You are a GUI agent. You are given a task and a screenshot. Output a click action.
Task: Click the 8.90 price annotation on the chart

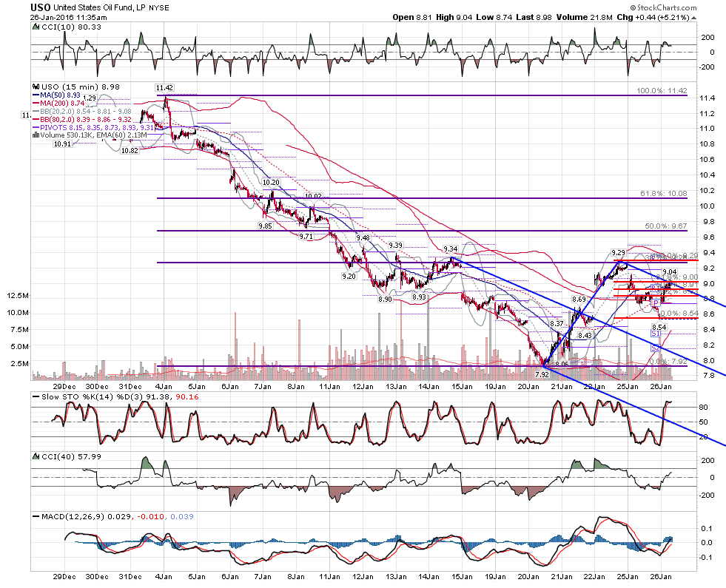tap(386, 300)
